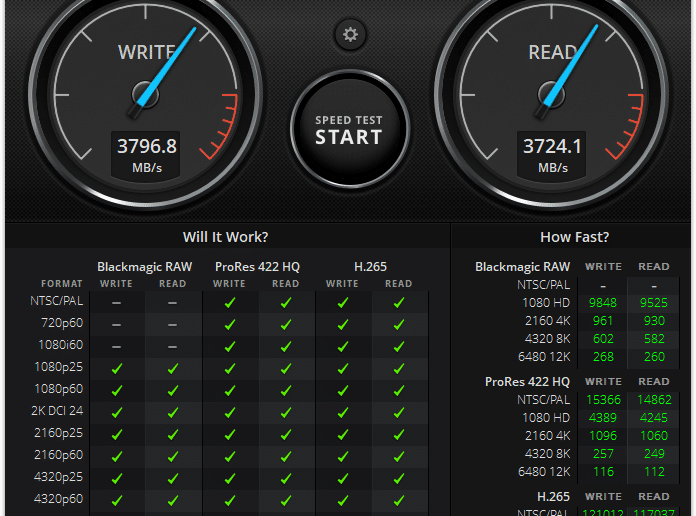This screenshot has width=696, height=516.
Task: Click the 961 Blackmagic RAW 2160 4K write value
Action: [603, 321]
